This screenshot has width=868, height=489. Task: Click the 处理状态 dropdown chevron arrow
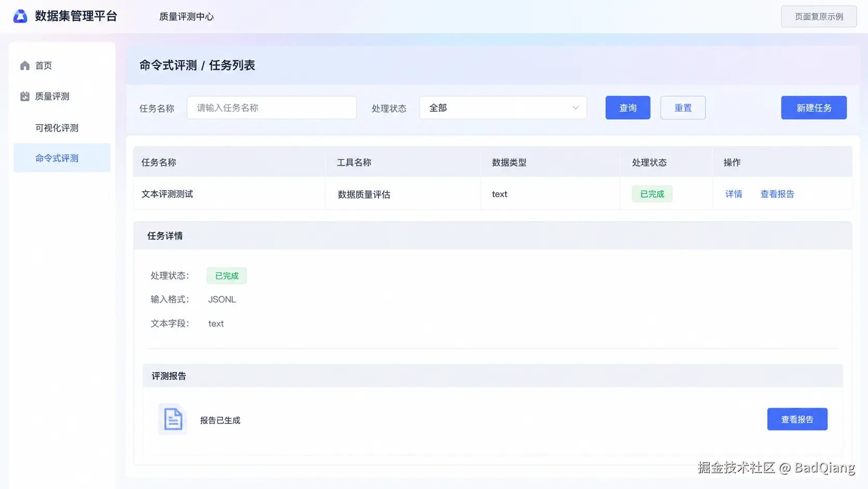[x=575, y=108]
